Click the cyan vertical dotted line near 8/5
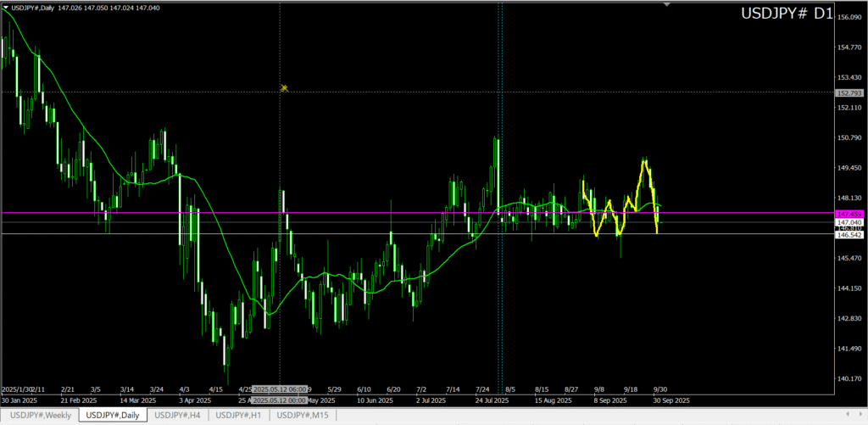Viewport: 868px width, 425px height. 501,127
